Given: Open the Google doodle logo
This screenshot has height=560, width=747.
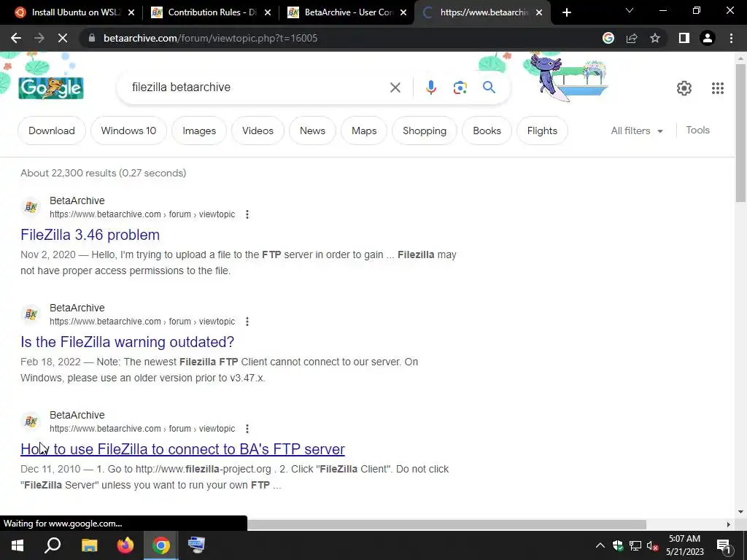Looking at the screenshot, I should tap(51, 88).
